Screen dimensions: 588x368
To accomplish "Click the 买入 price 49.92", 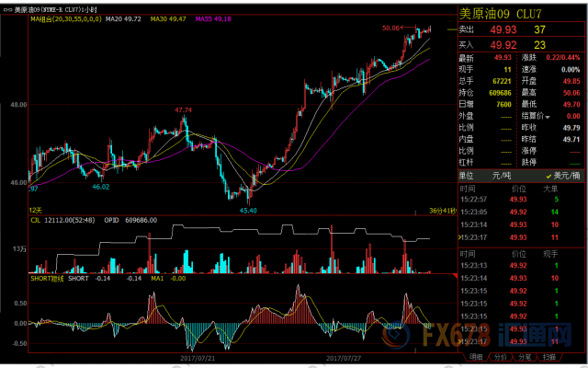I will click(503, 44).
